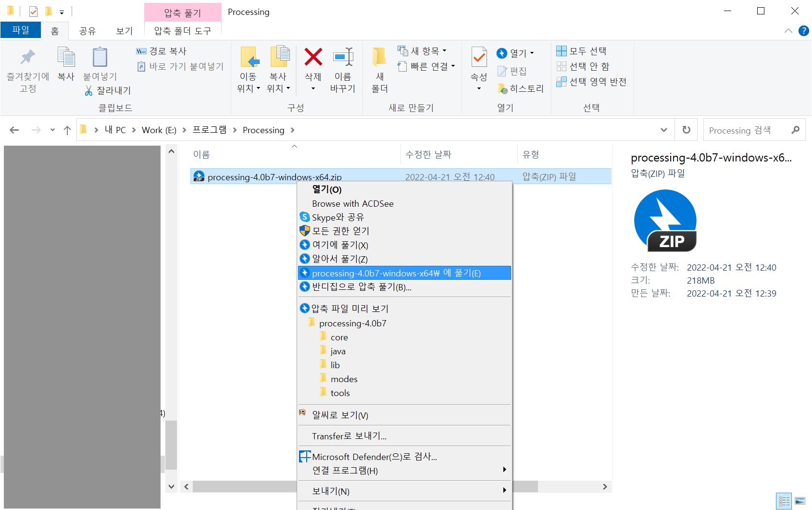This screenshot has width=812, height=510.
Task: Open New item (새 항목) dropdown
Action: point(422,51)
